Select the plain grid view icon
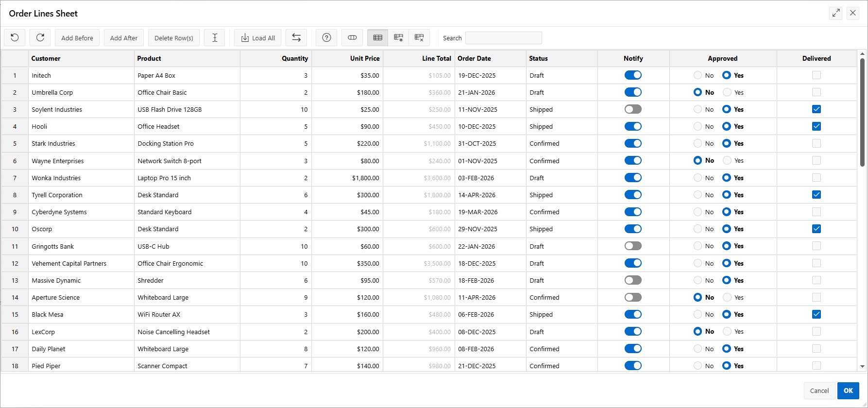The image size is (868, 408). coord(378,38)
